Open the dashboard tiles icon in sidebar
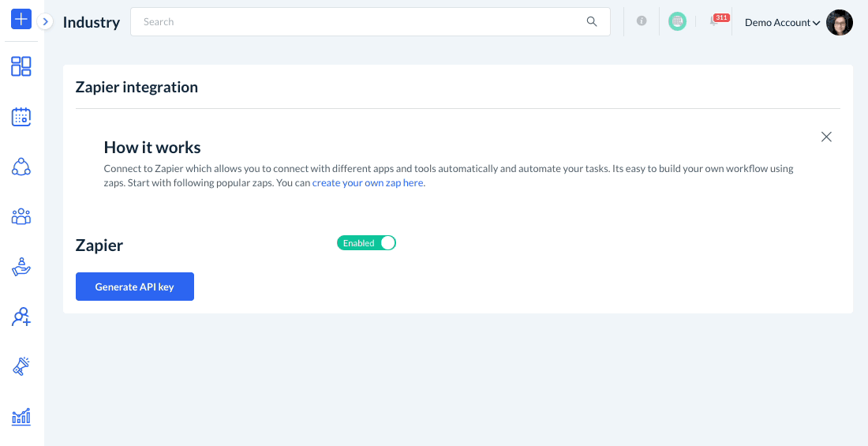868x446 pixels. coord(21,66)
